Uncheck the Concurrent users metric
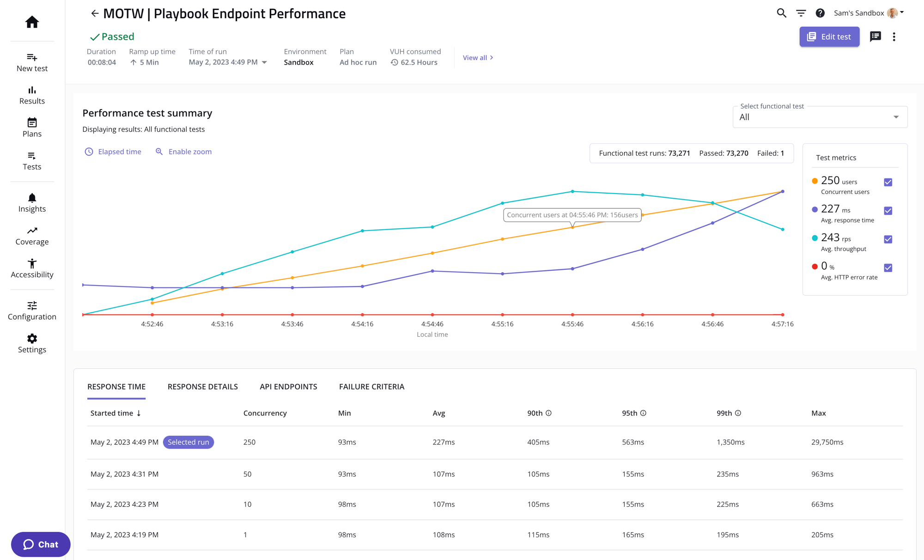This screenshot has height=560, width=924. coord(888,182)
